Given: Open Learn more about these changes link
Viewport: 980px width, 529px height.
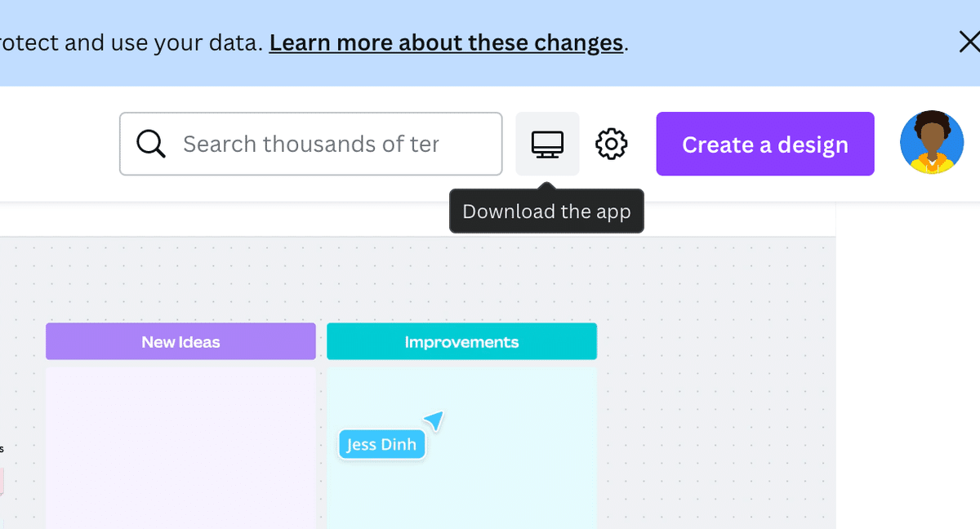Looking at the screenshot, I should point(446,42).
